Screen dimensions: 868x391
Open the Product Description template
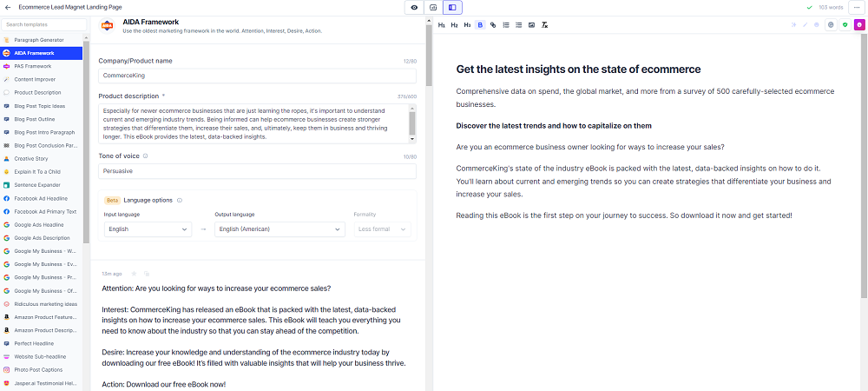point(42,92)
